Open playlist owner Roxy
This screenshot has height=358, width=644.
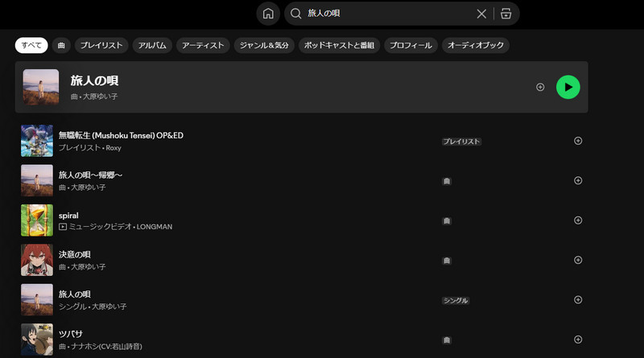click(114, 148)
